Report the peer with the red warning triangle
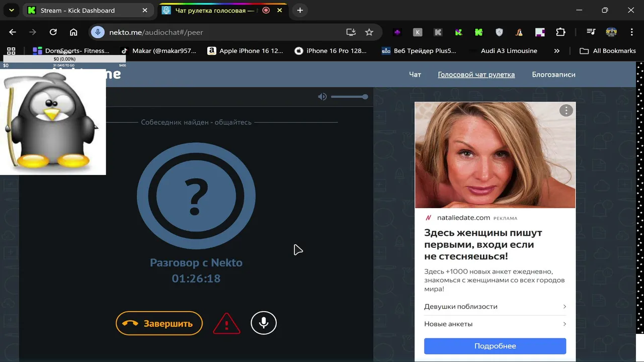This screenshot has width=644, height=362. pos(226,323)
